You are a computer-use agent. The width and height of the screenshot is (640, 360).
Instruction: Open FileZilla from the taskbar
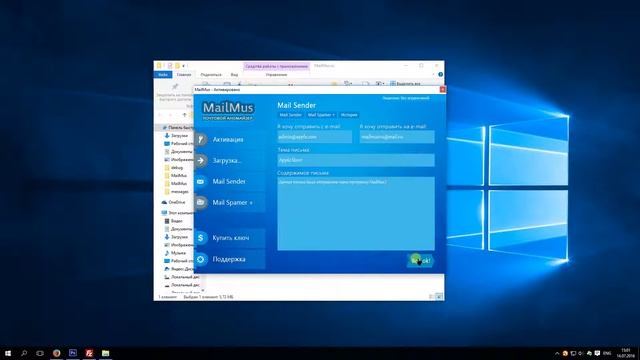click(x=89, y=353)
